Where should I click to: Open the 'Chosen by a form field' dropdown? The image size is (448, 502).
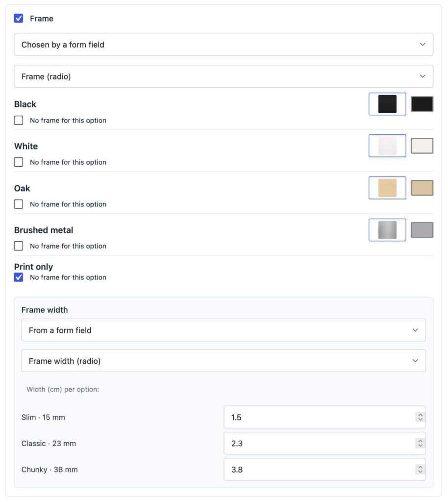tap(224, 45)
